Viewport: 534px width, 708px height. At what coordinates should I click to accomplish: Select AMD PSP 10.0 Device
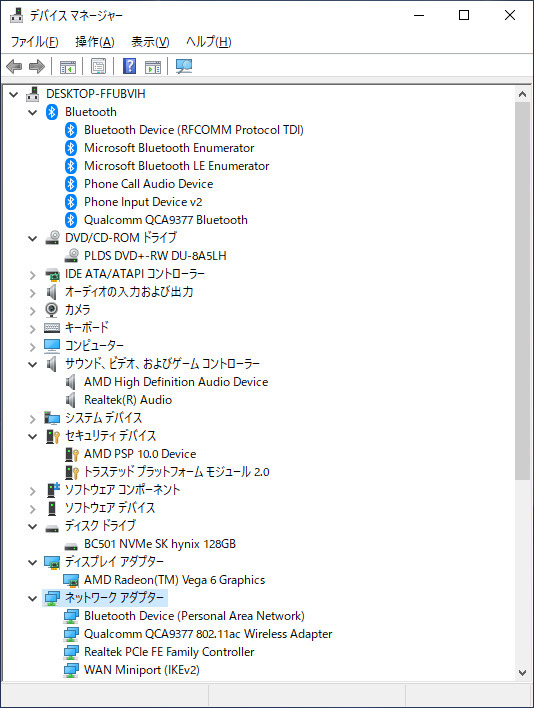[x=140, y=454]
